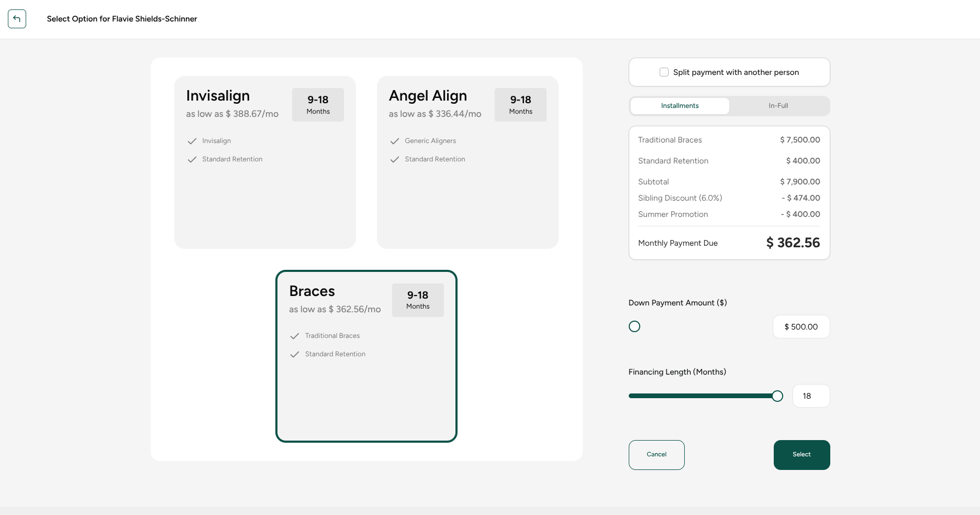
Task: Select the Invisalign plan card
Action: tap(264, 210)
